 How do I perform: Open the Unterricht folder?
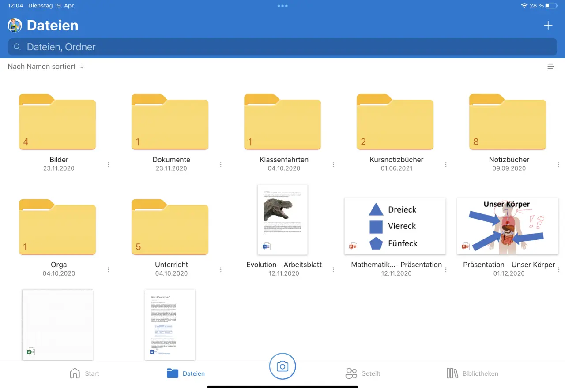[170, 227]
